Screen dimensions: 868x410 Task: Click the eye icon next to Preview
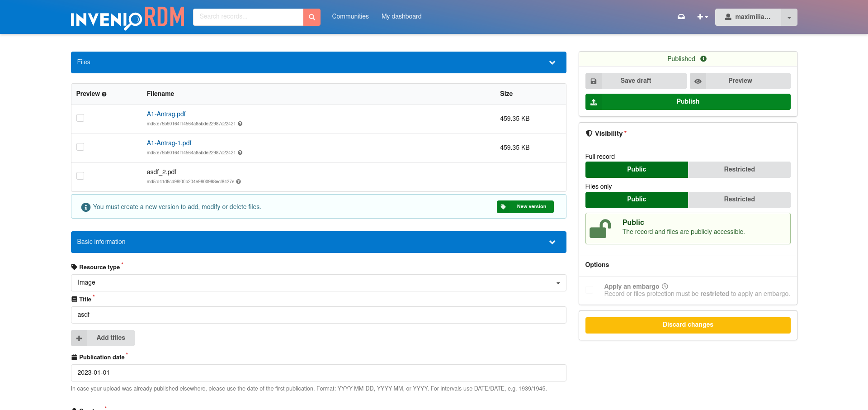(x=698, y=81)
